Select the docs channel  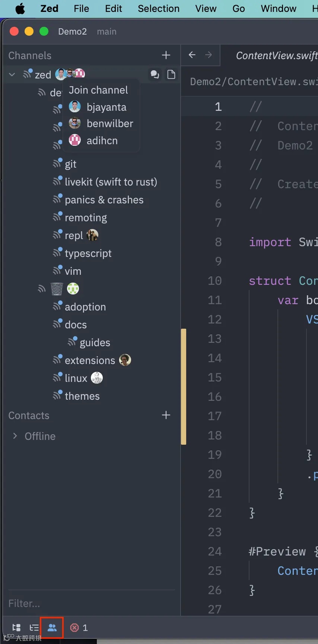click(x=76, y=325)
